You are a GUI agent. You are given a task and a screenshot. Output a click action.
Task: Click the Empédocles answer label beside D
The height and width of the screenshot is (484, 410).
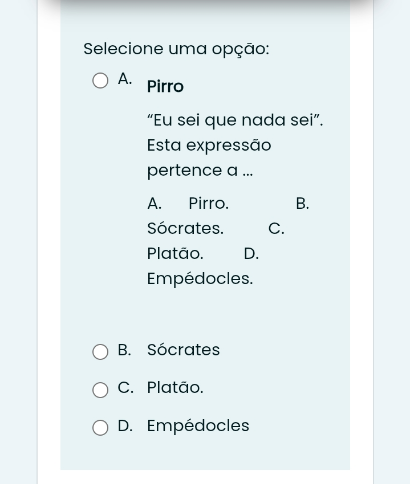(198, 425)
